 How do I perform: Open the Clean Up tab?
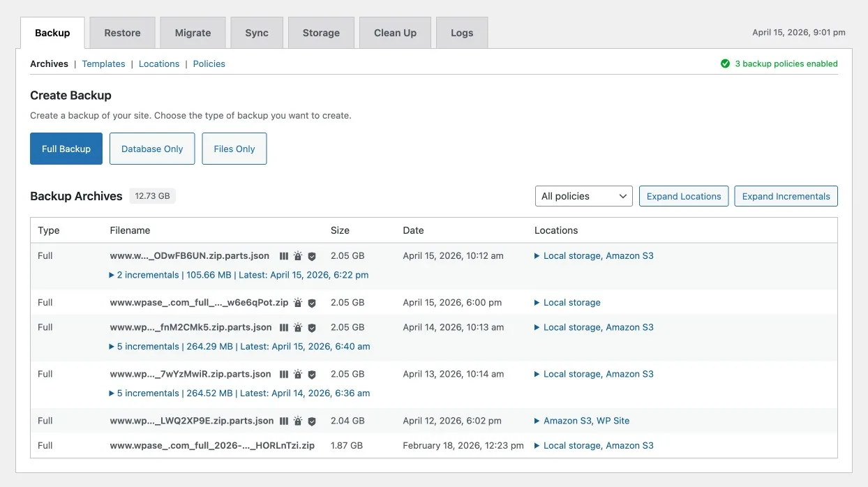(x=395, y=33)
